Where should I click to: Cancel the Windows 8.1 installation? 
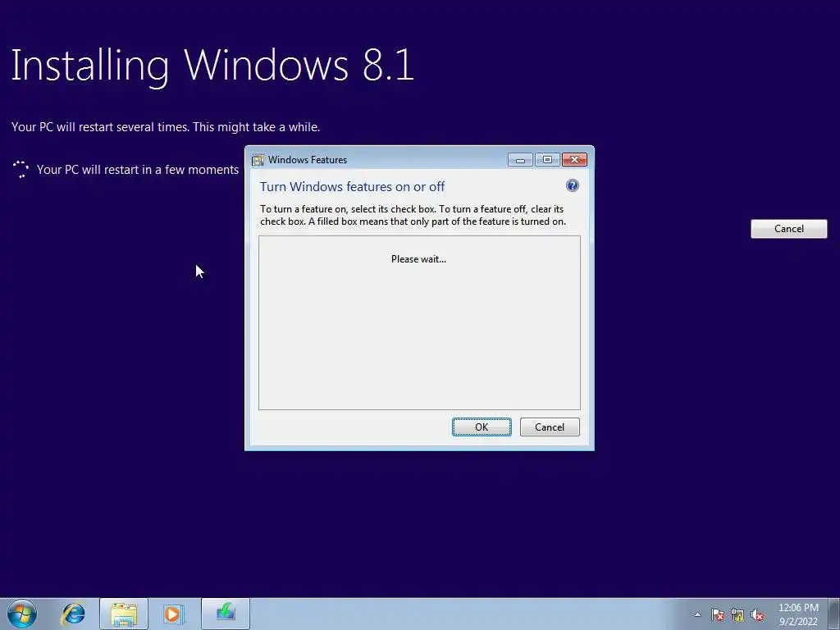click(x=788, y=229)
